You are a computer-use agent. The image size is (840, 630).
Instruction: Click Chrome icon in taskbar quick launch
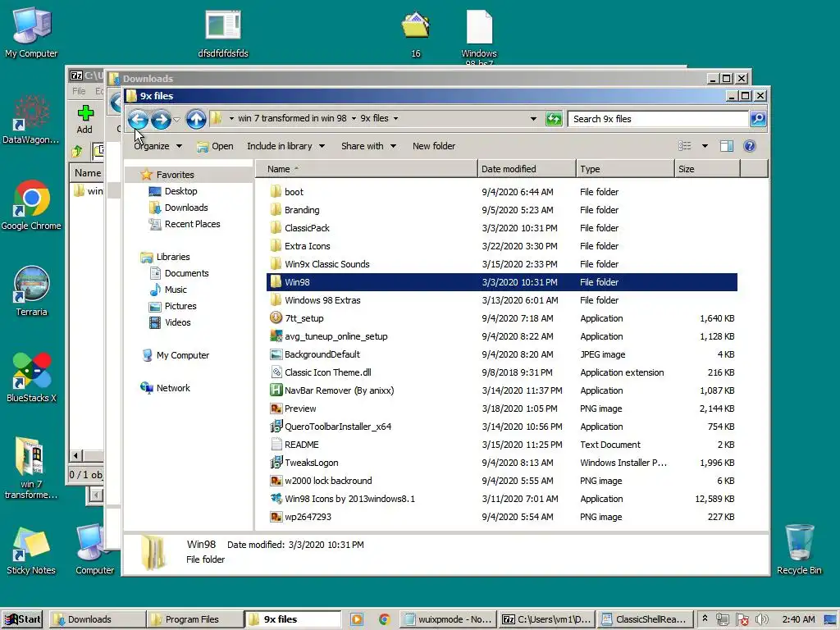click(384, 619)
